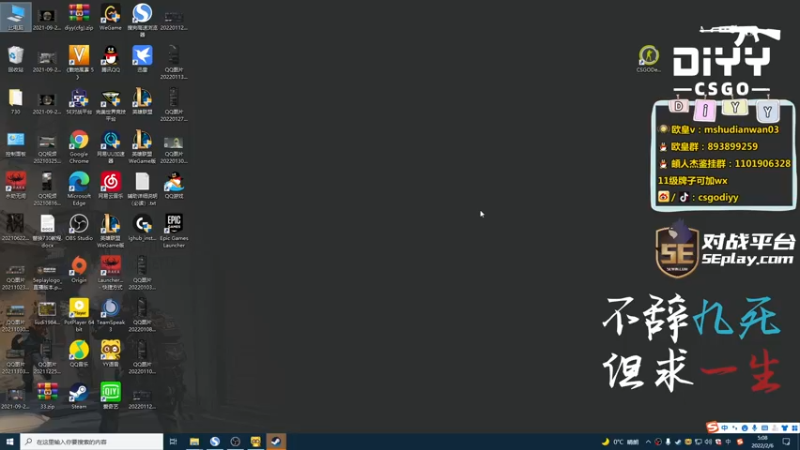Viewport: 800px width, 450px height.
Task: Open iQIYI green desktop shortcut
Action: tap(110, 396)
